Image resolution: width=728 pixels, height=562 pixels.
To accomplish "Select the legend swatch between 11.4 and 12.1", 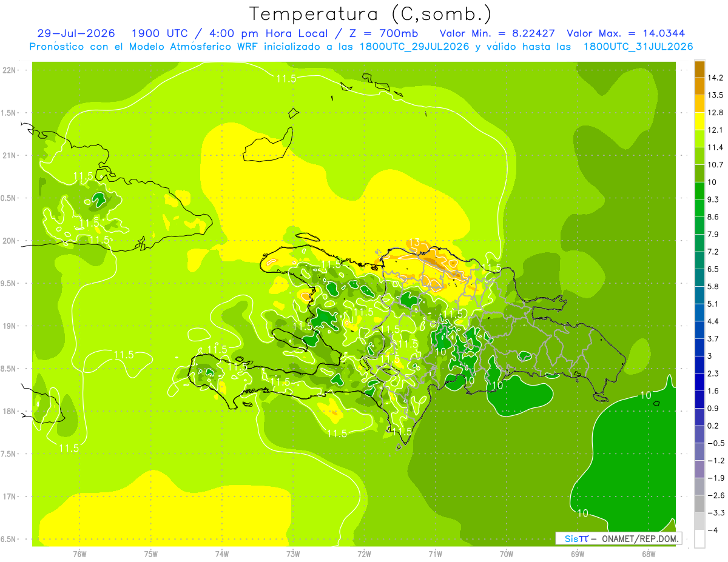I will click(699, 139).
